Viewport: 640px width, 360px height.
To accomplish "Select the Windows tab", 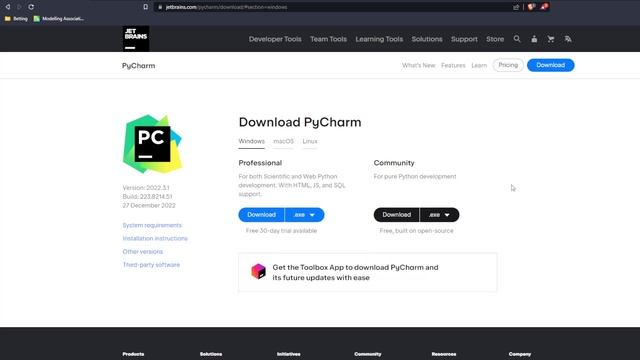I will (x=251, y=142).
